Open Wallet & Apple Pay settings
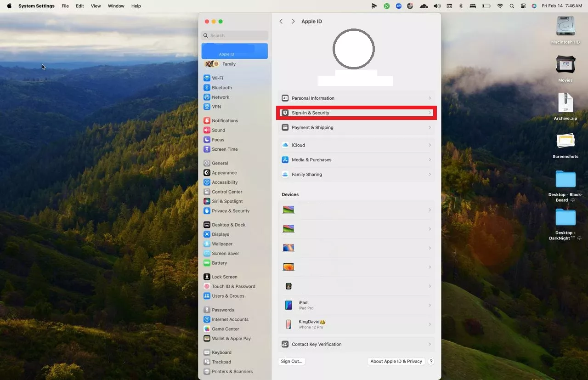Viewport: 588px width, 380px height. [231, 339]
